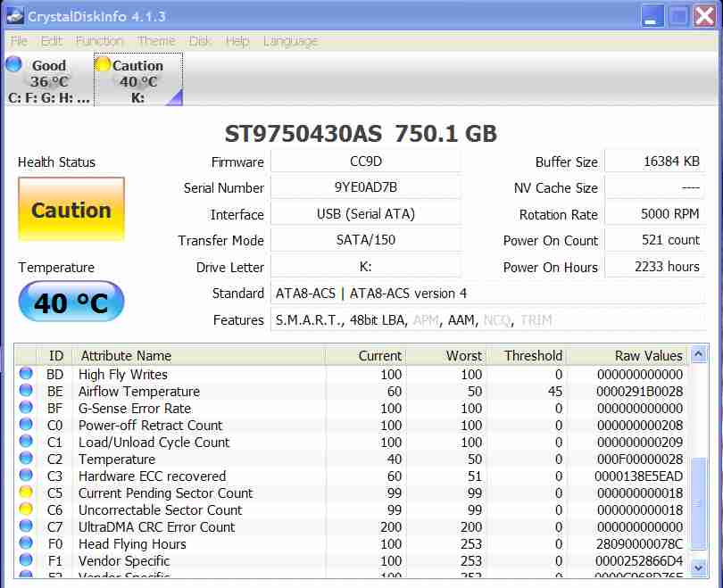
Task: Select the Hardware ECC recovered row
Action: 352,476
